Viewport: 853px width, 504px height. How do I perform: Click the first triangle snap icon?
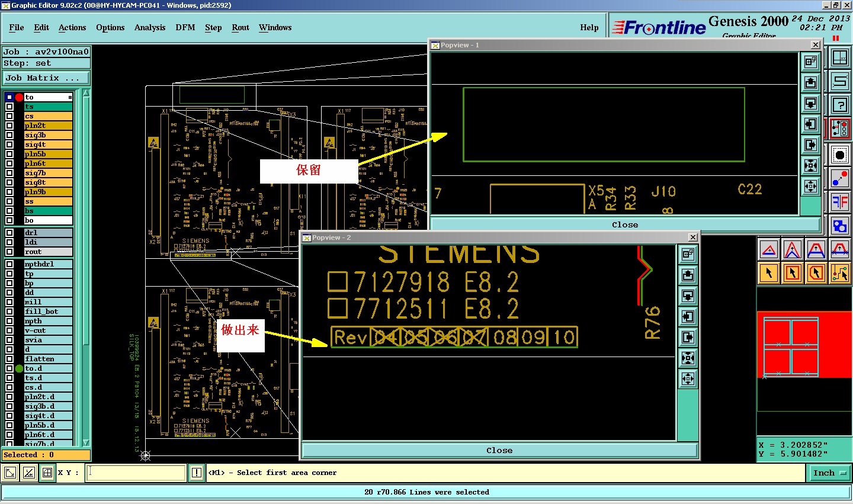pos(769,249)
